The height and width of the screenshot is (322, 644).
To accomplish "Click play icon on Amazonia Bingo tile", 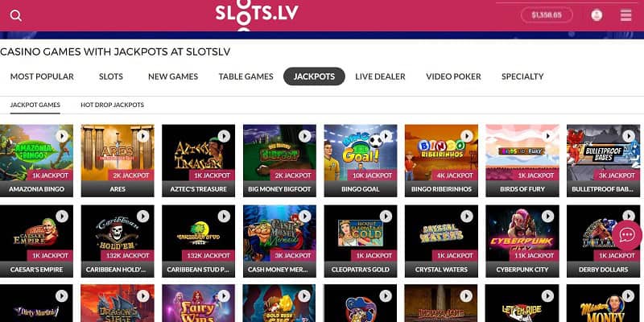I will tap(62, 136).
